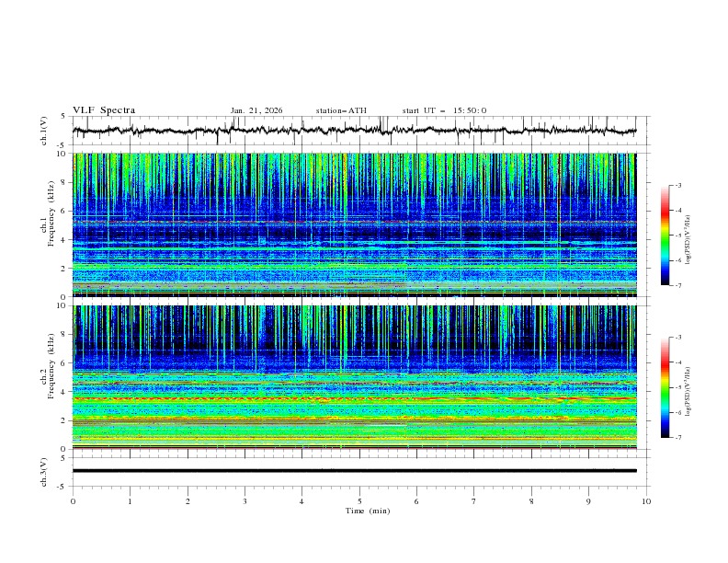Click the ch.3 flat voltage trace
Viewport: 728px width, 563px height.
[354, 471]
